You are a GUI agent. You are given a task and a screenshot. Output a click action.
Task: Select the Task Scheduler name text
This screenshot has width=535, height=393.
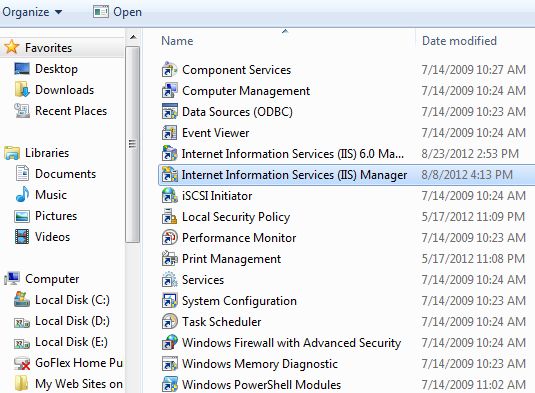pos(222,322)
